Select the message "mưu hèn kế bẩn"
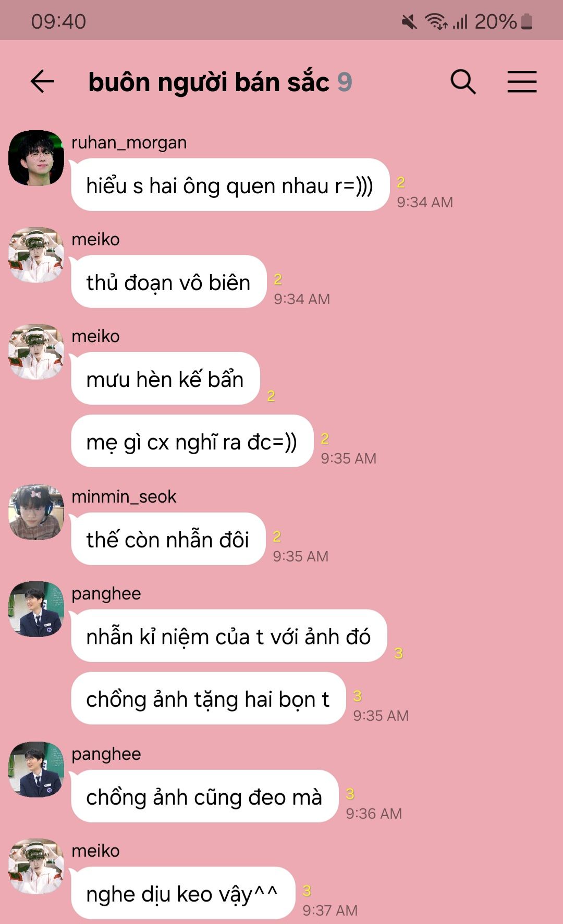This screenshot has width=563, height=924. [165, 379]
